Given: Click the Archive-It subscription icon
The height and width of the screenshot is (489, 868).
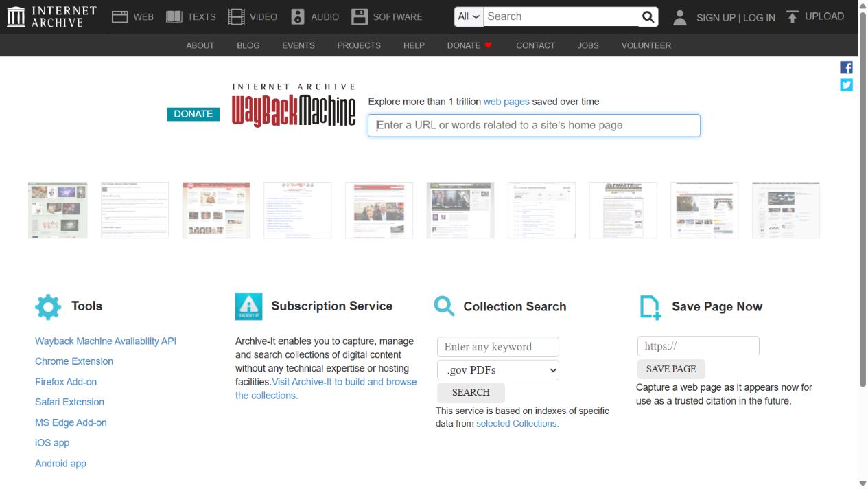Looking at the screenshot, I should (248, 306).
